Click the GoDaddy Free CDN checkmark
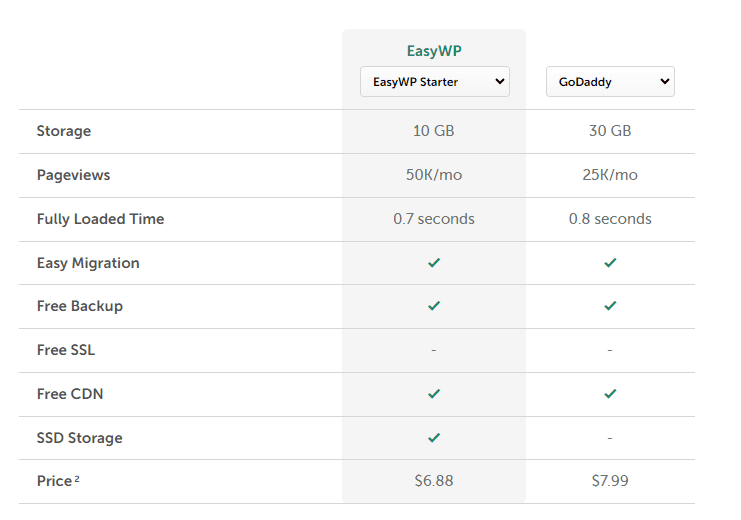 [610, 394]
